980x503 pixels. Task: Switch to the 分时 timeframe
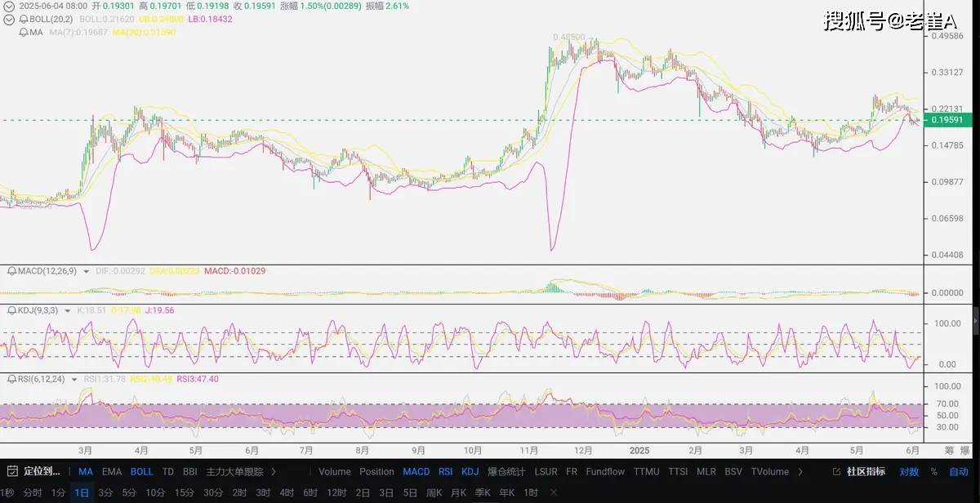point(33,492)
